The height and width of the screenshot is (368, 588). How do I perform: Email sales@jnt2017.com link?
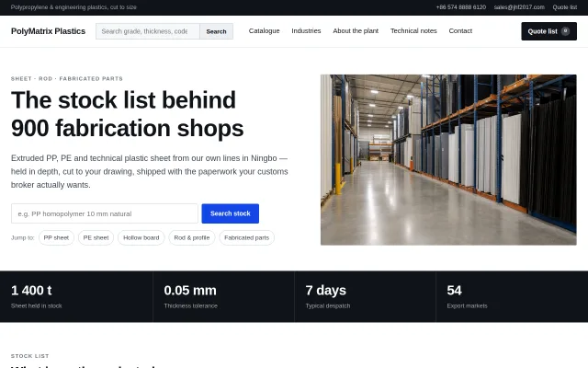pyautogui.click(x=519, y=7)
